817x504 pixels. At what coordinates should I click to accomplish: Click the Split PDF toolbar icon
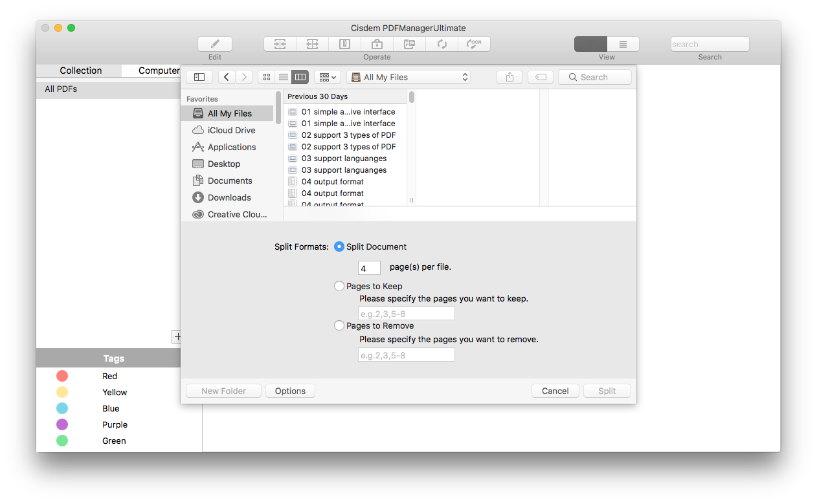point(312,44)
